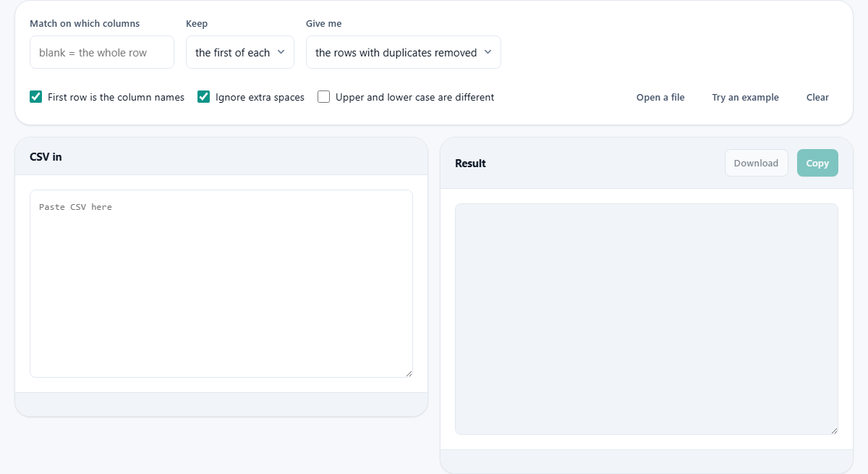This screenshot has height=474, width=868.
Task: Download the result file
Action: 757,163
